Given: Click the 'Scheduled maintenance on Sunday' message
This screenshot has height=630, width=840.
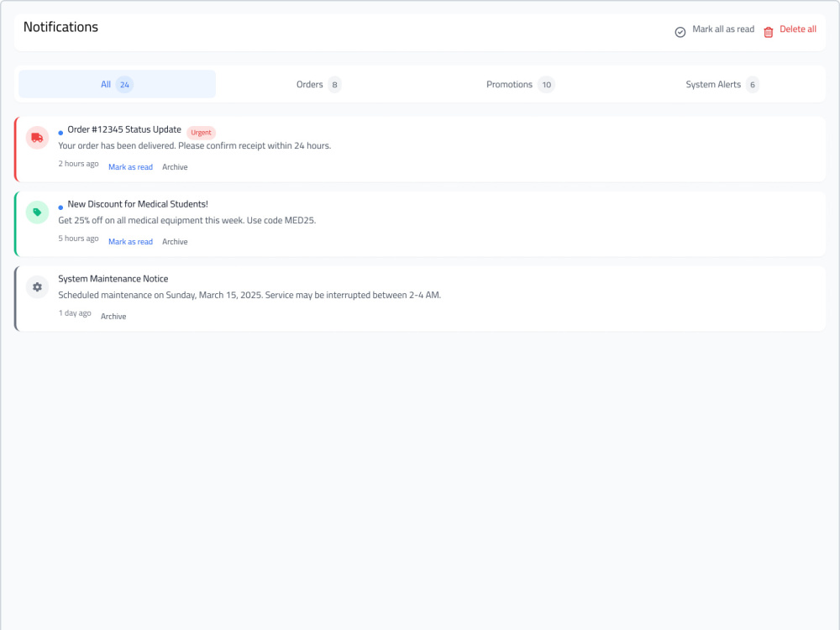Looking at the screenshot, I should [x=249, y=295].
